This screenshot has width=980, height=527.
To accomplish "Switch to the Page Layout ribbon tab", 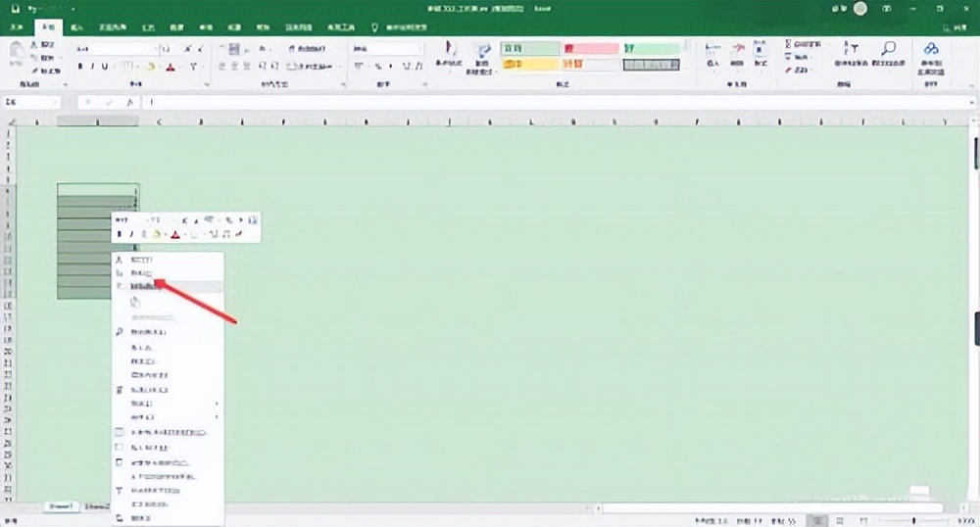I will [x=113, y=27].
